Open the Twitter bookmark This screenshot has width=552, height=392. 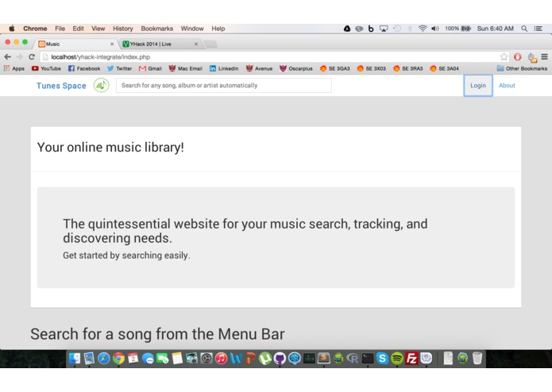(x=120, y=68)
